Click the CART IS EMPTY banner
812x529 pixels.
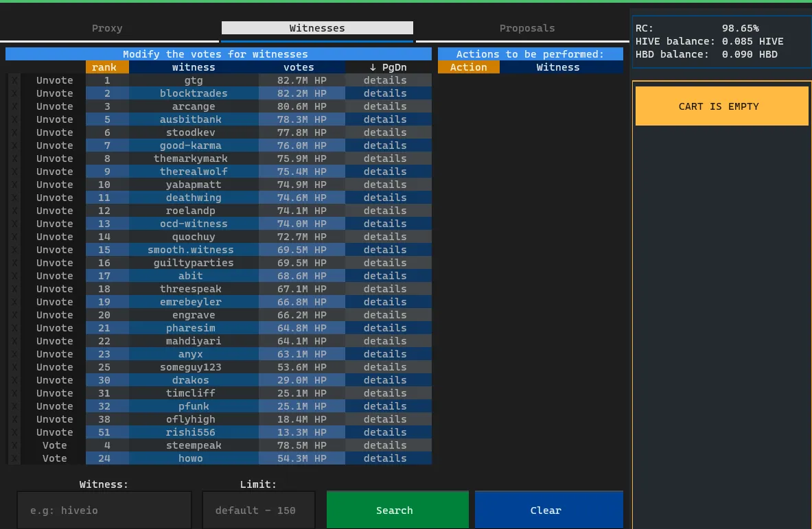coord(721,106)
